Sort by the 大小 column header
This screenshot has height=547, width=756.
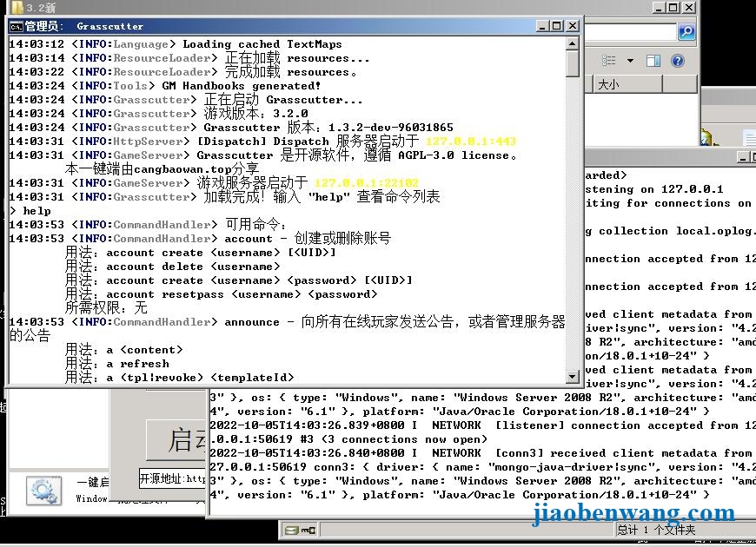(x=627, y=84)
